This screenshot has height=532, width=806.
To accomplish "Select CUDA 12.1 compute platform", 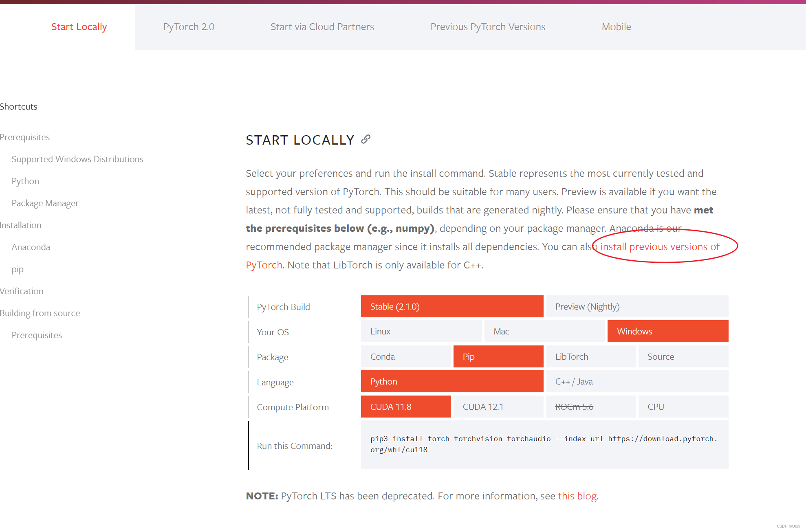I will [498, 407].
